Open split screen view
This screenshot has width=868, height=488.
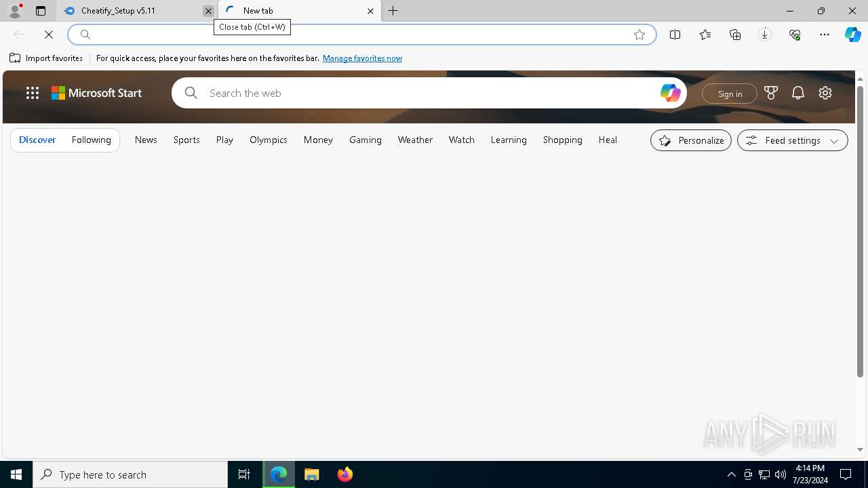point(675,35)
